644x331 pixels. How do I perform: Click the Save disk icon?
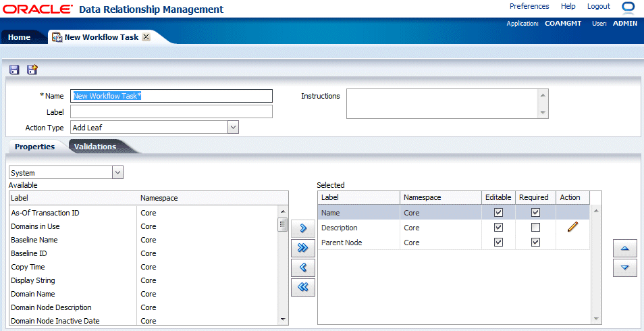[14, 70]
